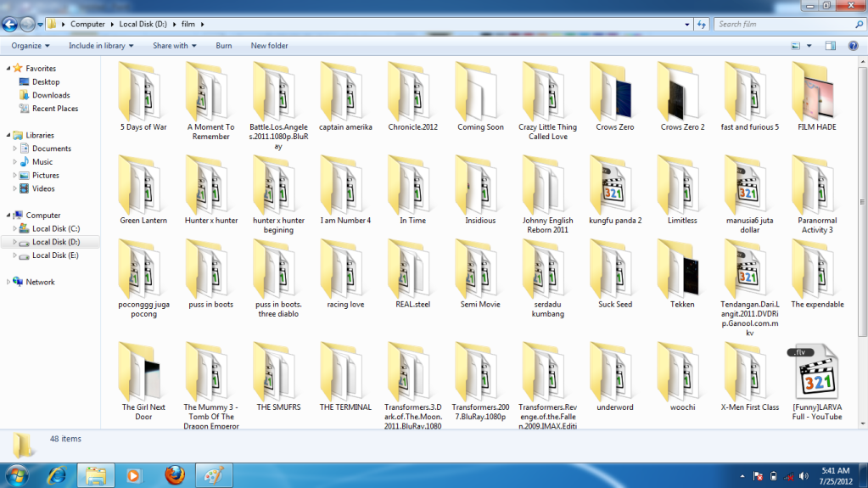
Task: Select Desktop under Favorites
Action: (45, 82)
